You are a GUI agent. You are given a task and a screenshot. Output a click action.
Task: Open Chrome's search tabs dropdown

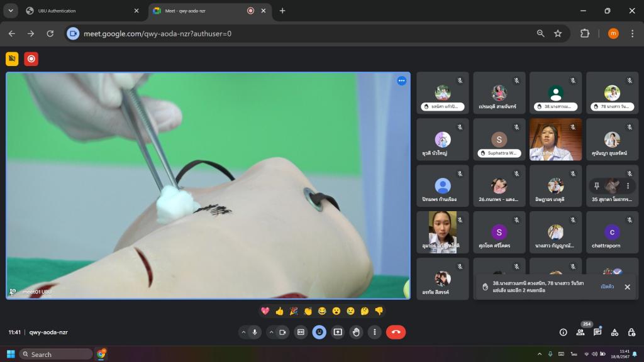pyautogui.click(x=9, y=11)
